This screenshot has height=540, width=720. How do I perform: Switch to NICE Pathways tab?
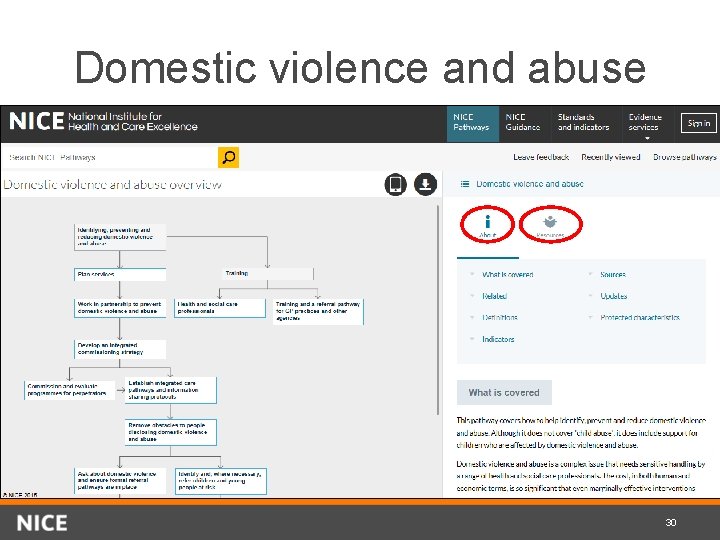coord(472,124)
